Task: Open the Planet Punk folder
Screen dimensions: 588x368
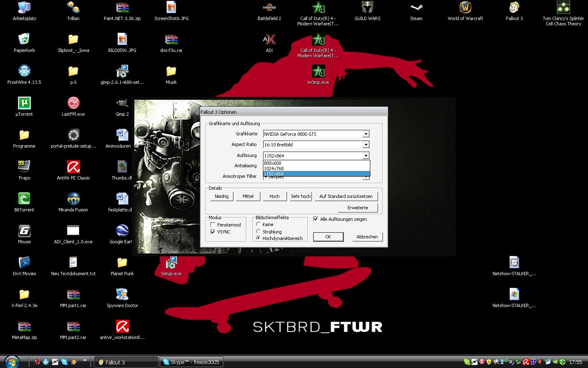Action: pyautogui.click(x=122, y=266)
